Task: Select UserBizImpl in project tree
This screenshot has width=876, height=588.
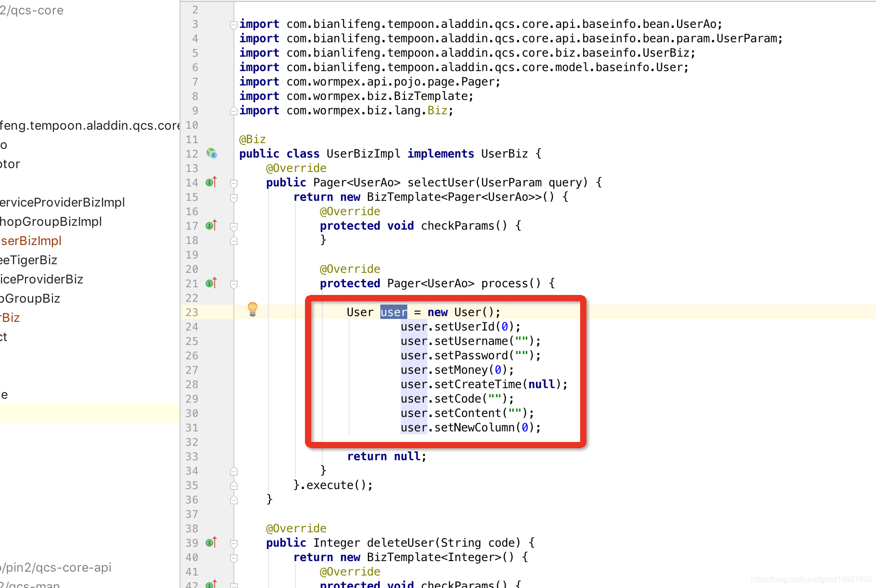Action: pyautogui.click(x=31, y=241)
